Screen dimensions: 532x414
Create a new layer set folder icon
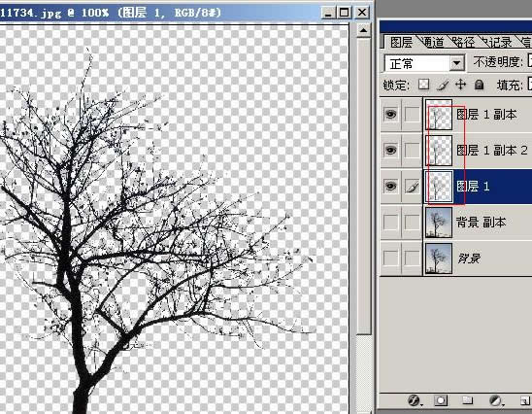click(x=468, y=400)
